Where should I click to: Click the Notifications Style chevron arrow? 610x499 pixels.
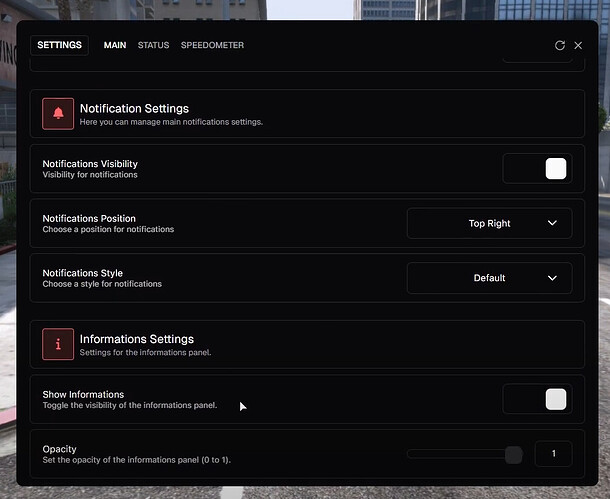pyautogui.click(x=552, y=278)
